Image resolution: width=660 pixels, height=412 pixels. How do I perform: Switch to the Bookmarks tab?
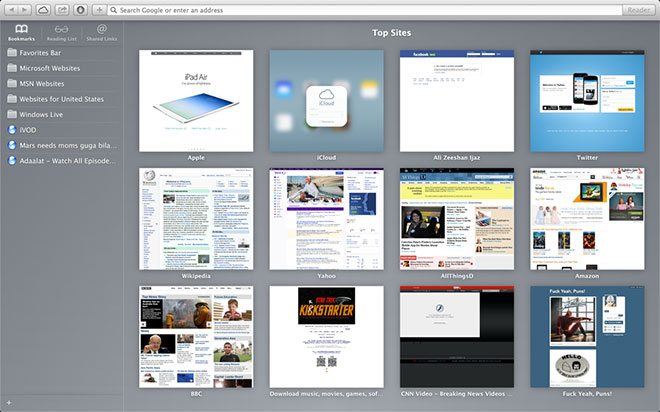(21, 32)
